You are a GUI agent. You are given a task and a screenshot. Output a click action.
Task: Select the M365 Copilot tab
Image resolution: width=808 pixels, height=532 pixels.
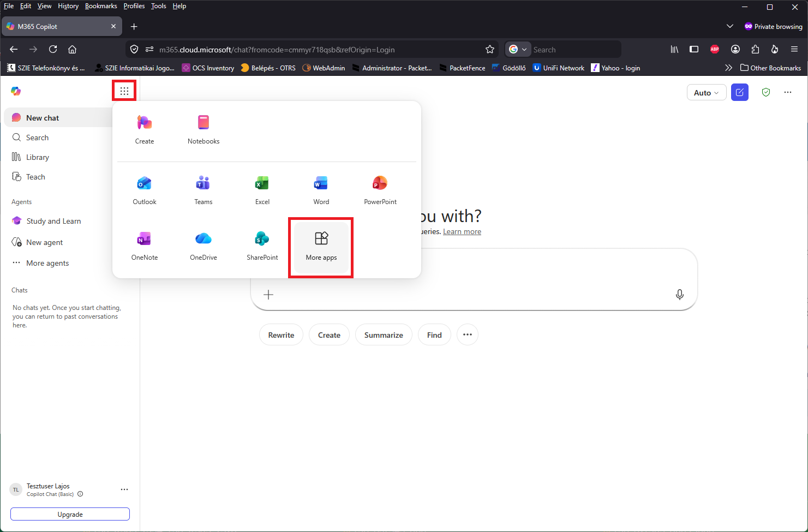point(62,26)
